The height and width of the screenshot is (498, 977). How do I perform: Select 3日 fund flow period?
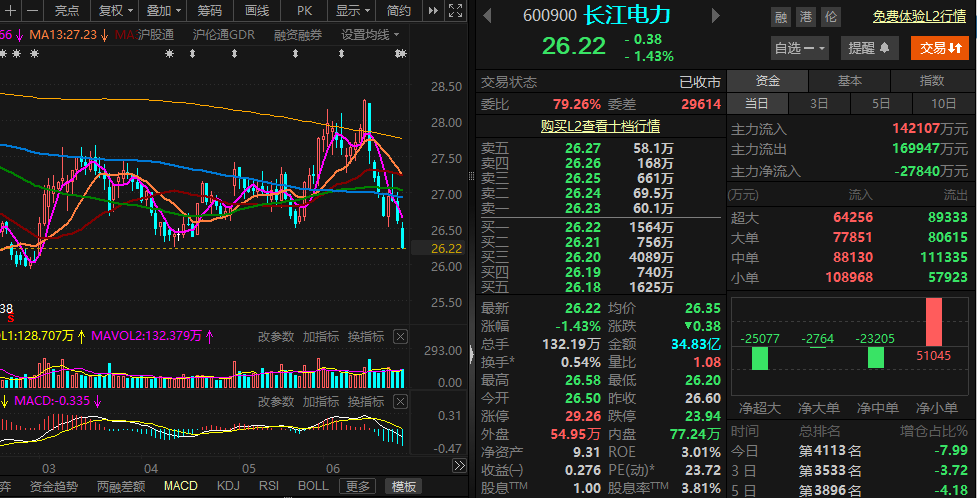(x=819, y=103)
